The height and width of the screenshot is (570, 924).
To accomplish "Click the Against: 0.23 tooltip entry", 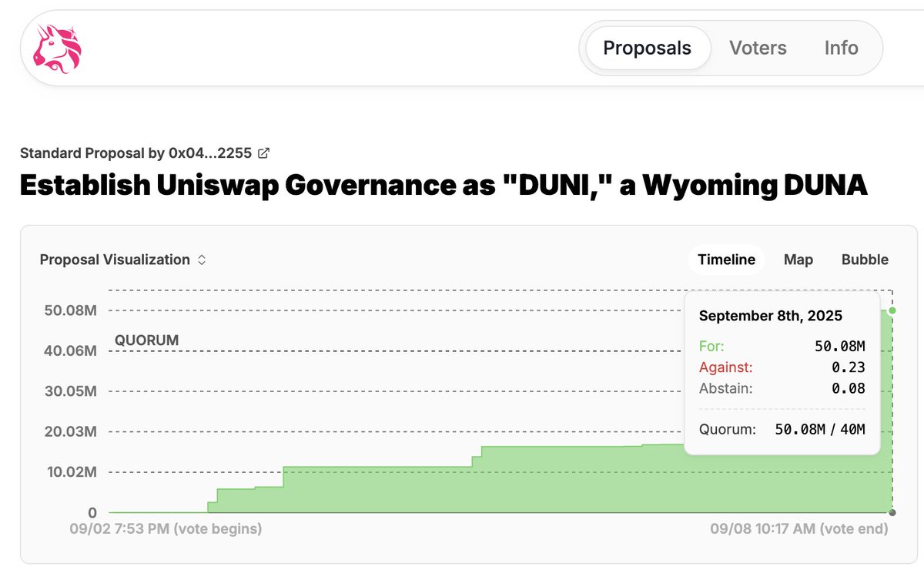I will tap(782, 367).
